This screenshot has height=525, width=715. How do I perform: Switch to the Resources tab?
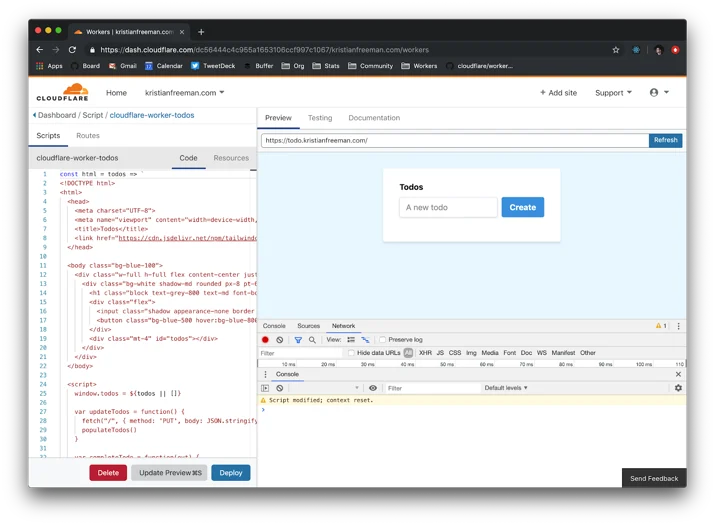tap(231, 158)
